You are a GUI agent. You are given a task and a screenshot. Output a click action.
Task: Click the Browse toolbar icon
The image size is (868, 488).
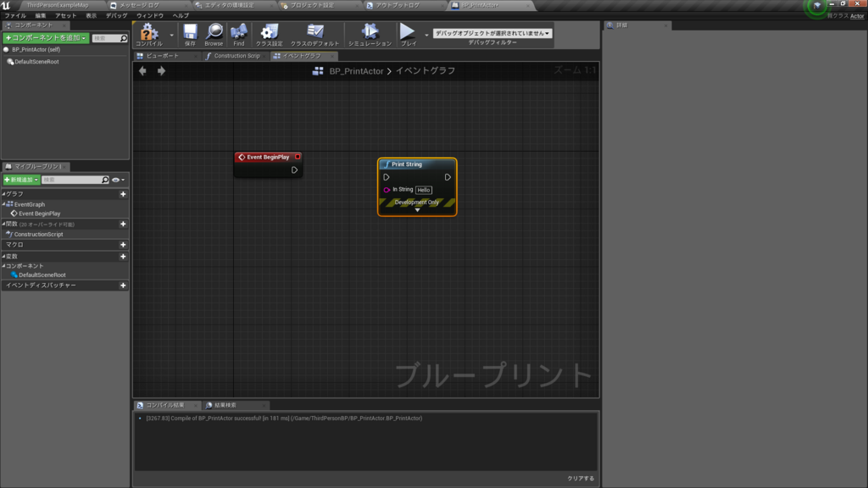pyautogui.click(x=214, y=34)
